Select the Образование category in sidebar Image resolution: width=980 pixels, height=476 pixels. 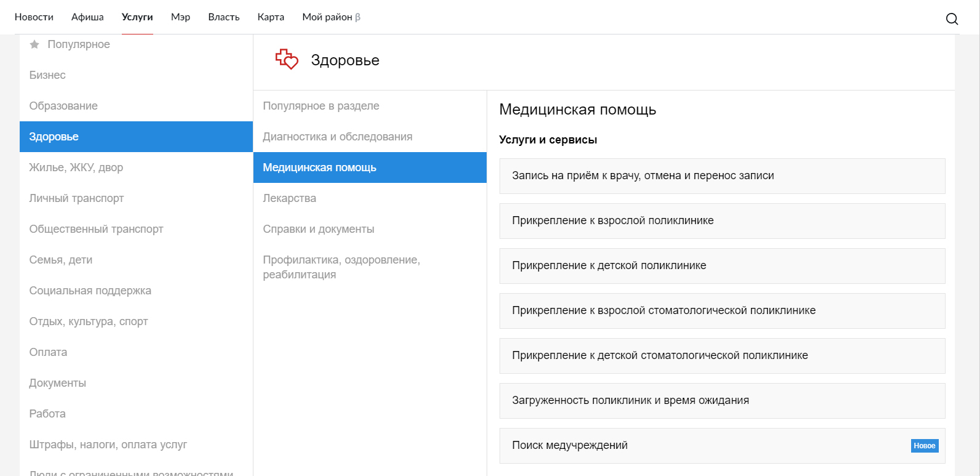(x=63, y=106)
